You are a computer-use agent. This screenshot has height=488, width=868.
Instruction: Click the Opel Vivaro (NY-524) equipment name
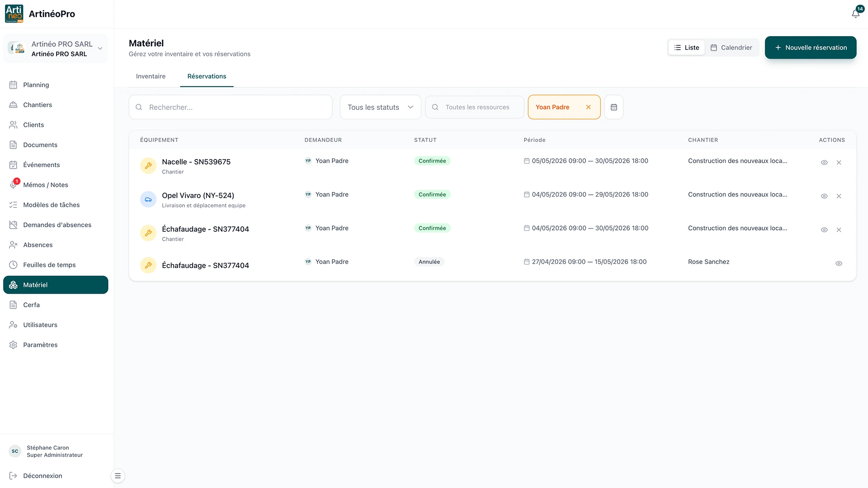pos(198,195)
